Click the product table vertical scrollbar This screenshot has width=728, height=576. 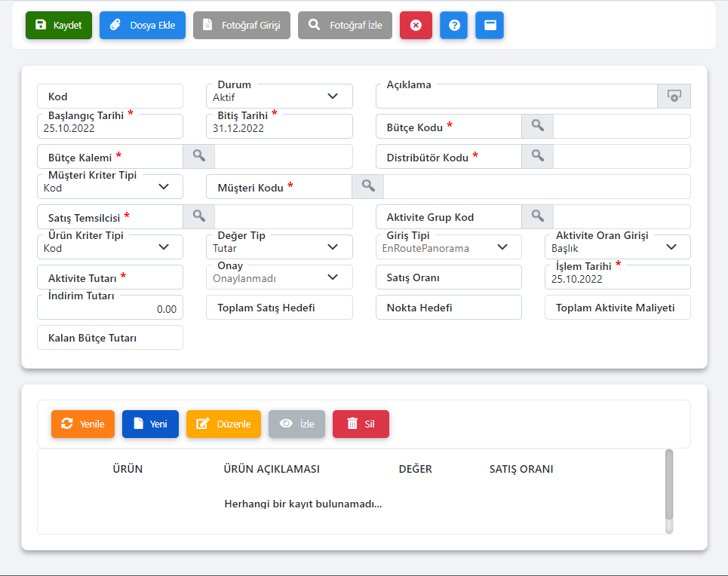coord(669,486)
